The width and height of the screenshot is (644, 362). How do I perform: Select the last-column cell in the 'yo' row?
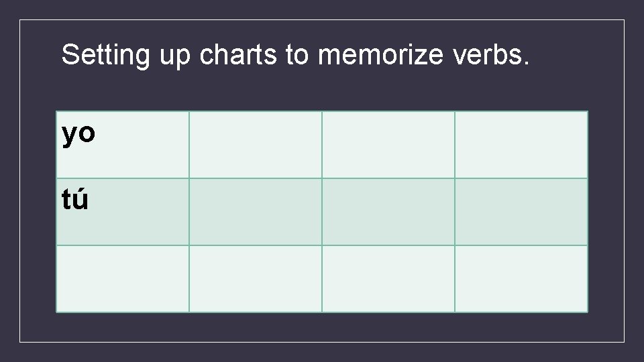click(521, 145)
